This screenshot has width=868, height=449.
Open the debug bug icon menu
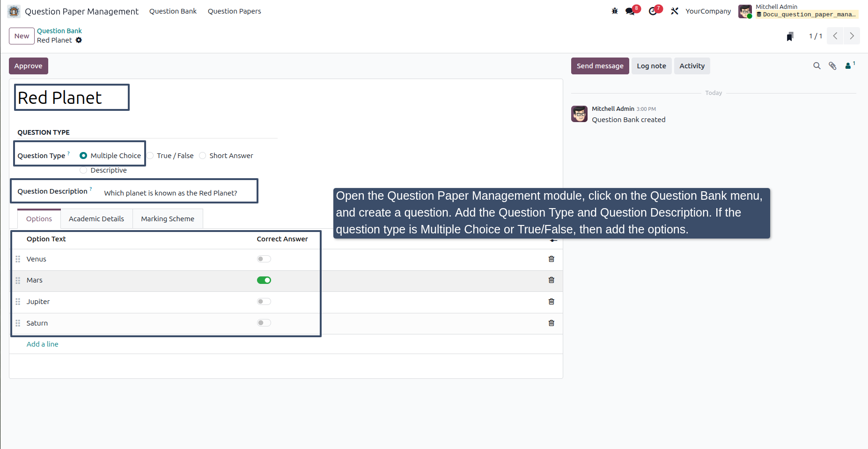pyautogui.click(x=615, y=11)
